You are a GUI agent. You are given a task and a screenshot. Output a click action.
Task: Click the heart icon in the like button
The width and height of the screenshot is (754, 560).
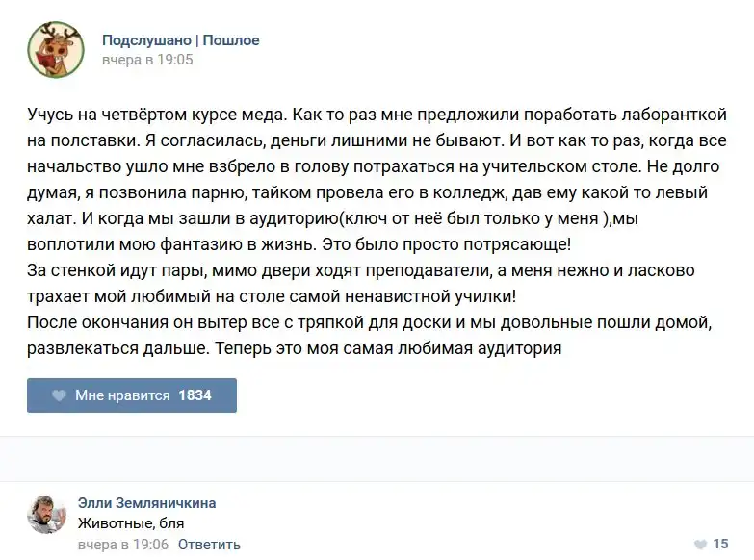(59, 395)
